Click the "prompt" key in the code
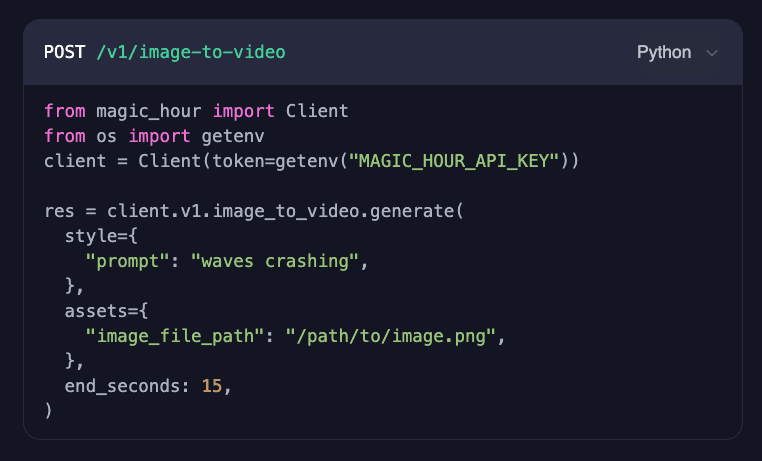 click(128, 261)
